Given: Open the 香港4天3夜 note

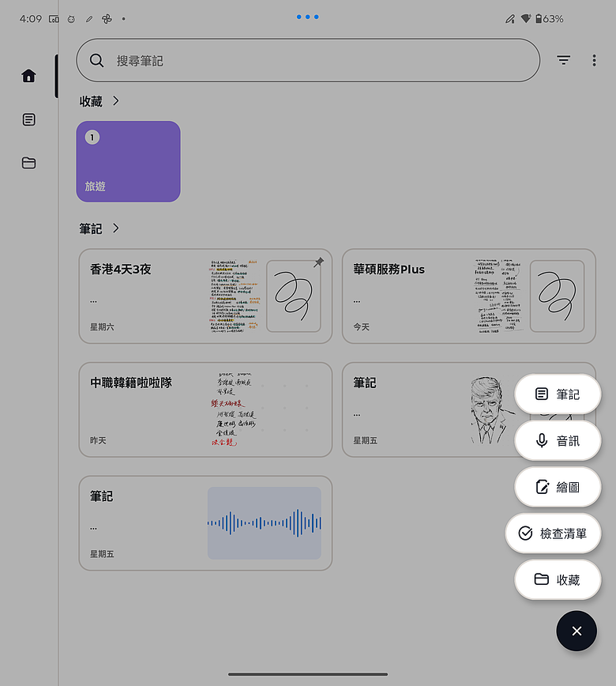Looking at the screenshot, I should click(x=205, y=296).
